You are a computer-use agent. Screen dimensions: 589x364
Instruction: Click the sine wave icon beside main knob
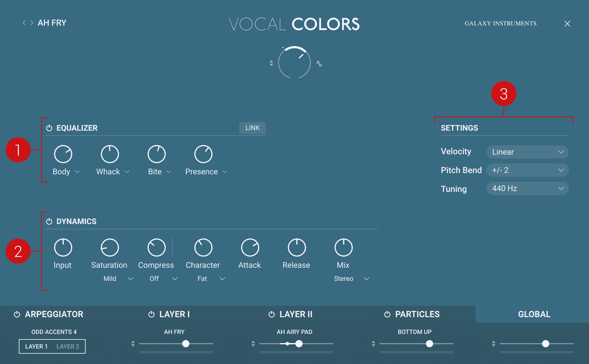coord(319,63)
